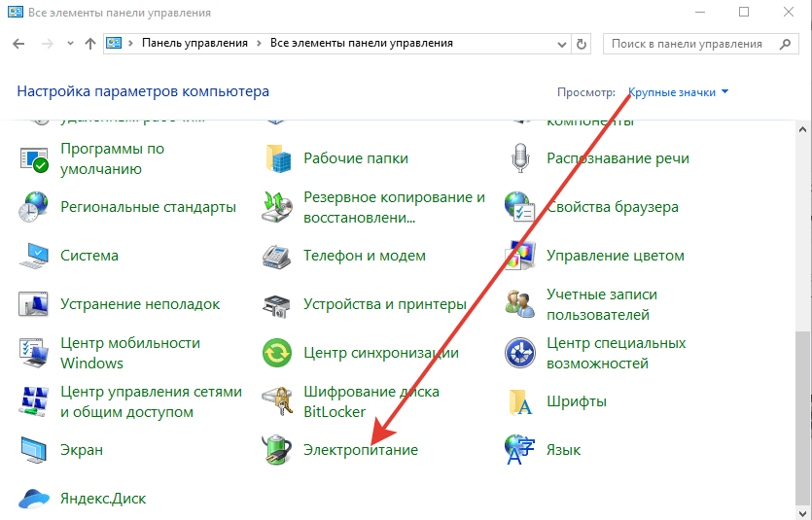Open the Devices and Printers icon
The width and height of the screenshot is (812, 520).
[x=277, y=305]
